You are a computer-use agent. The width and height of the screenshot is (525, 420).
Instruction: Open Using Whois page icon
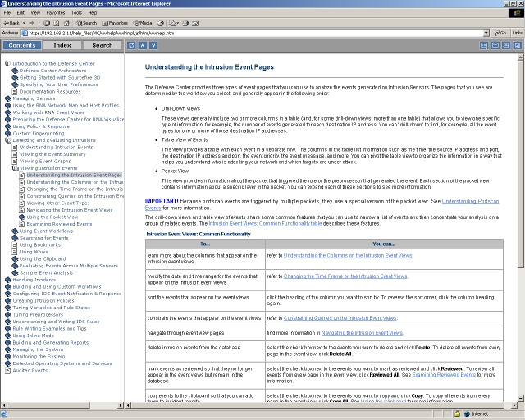15,252
